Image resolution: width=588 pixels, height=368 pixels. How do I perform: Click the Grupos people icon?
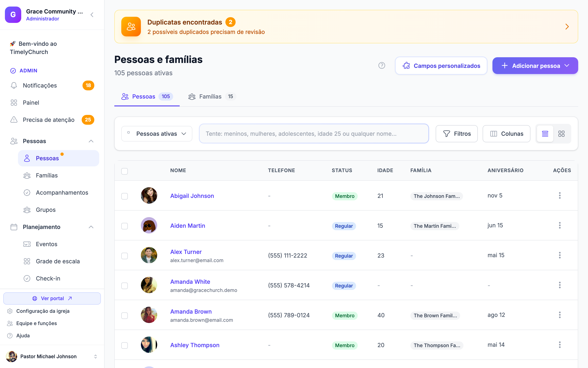(x=27, y=210)
